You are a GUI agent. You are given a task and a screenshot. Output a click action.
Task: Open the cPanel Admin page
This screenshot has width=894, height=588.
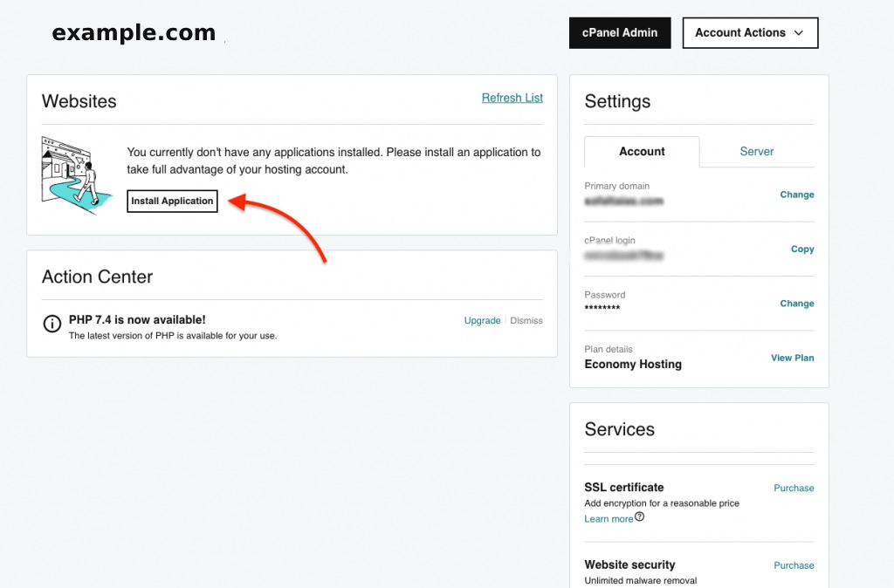(620, 33)
